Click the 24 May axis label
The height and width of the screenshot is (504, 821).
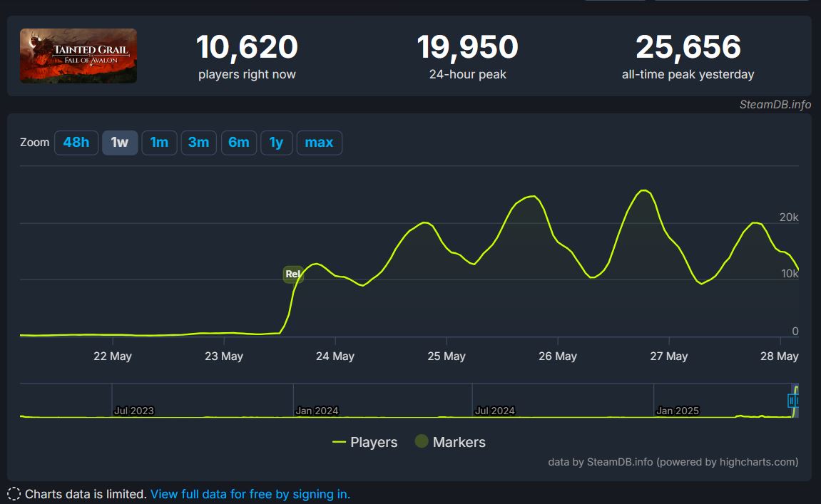335,356
